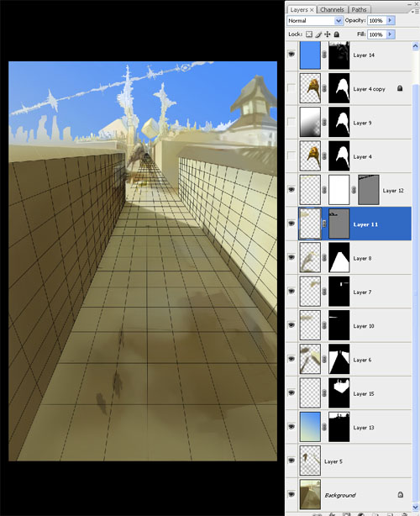
Task: Select Layer 8 by its name
Action: click(x=362, y=258)
